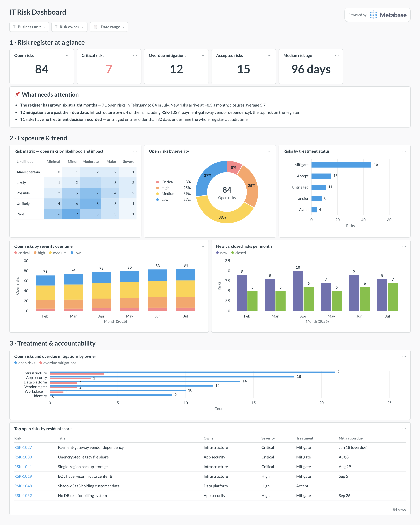Open the severity over time chart ellipsis menu
The width and height of the screenshot is (420, 525).
pyautogui.click(x=202, y=246)
